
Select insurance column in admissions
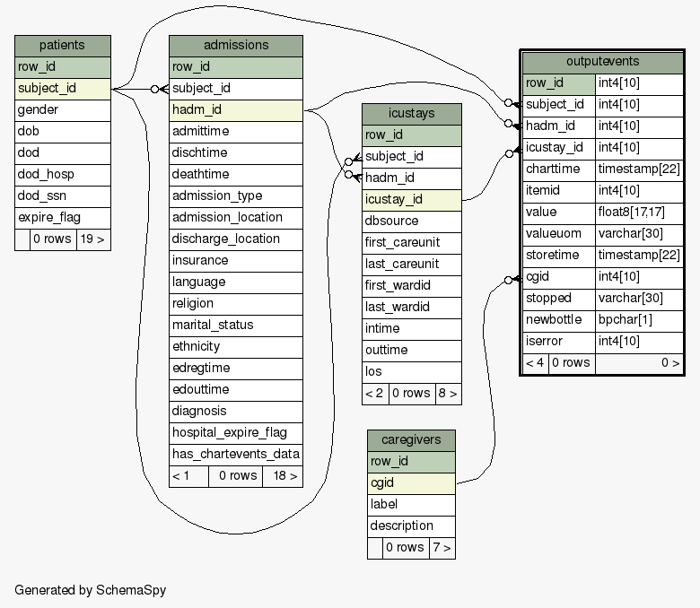tap(236, 261)
